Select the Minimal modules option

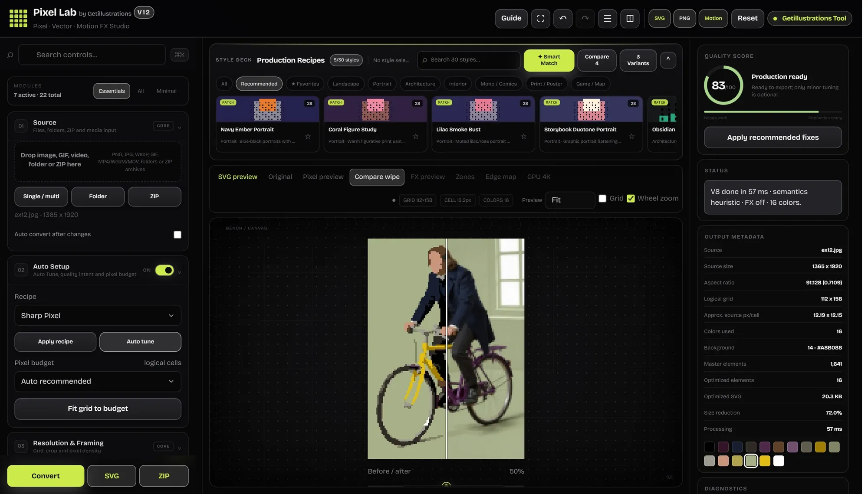point(166,91)
